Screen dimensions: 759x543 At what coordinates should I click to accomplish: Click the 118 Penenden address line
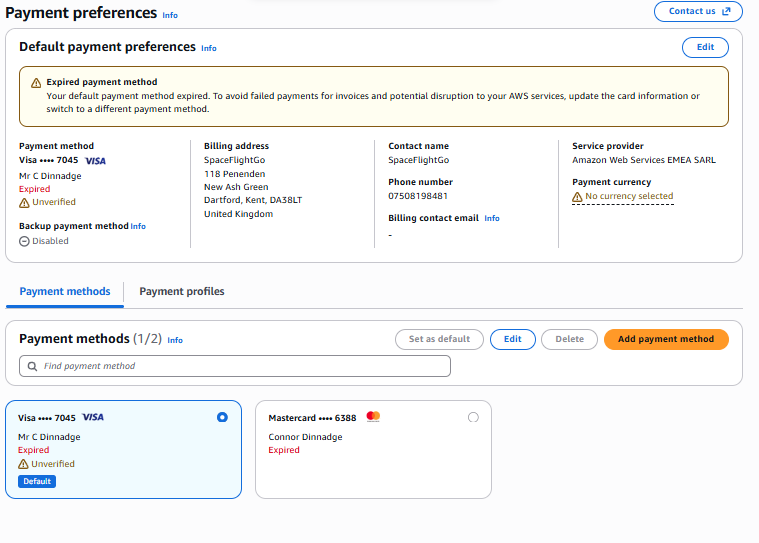coord(235,174)
